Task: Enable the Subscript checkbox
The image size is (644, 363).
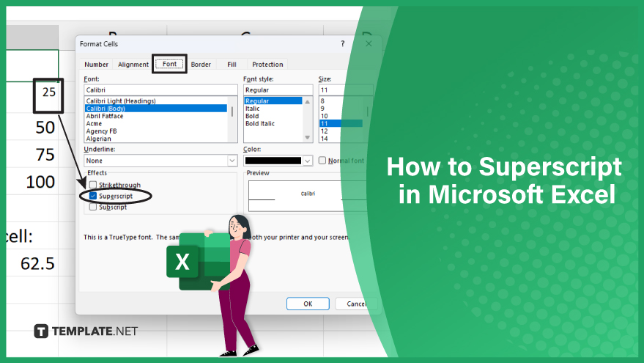Action: click(93, 207)
